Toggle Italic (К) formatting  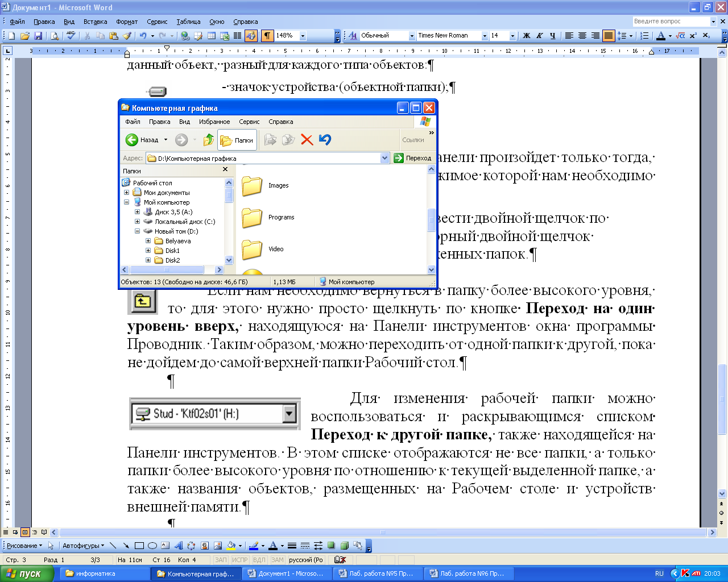(540, 36)
